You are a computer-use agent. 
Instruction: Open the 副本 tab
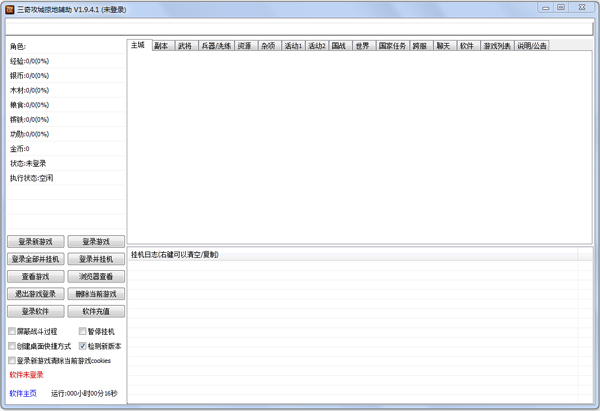pyautogui.click(x=163, y=46)
